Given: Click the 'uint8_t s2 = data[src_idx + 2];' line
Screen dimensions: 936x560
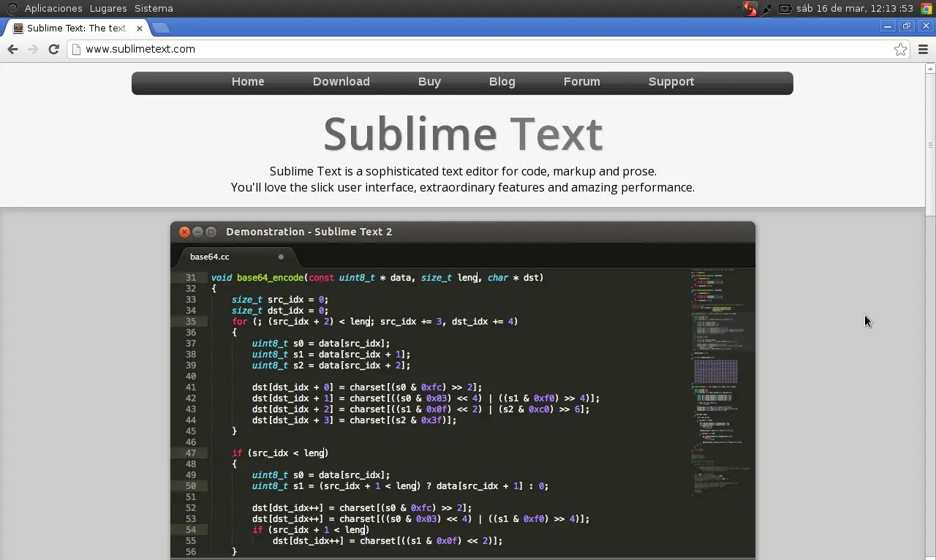Looking at the screenshot, I should click(331, 366).
